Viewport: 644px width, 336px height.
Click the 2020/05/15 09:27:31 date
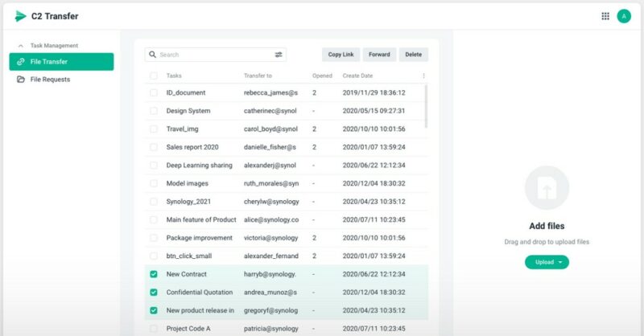(374, 111)
